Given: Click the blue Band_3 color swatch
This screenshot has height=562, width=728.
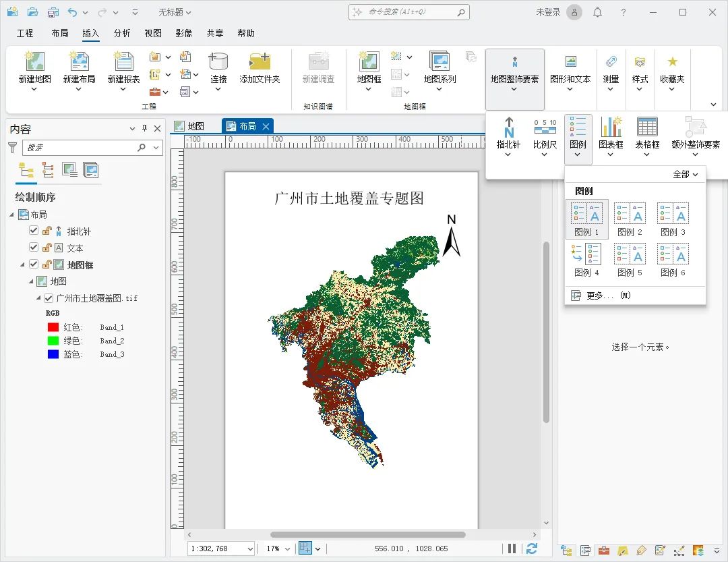Looking at the screenshot, I should [x=53, y=354].
